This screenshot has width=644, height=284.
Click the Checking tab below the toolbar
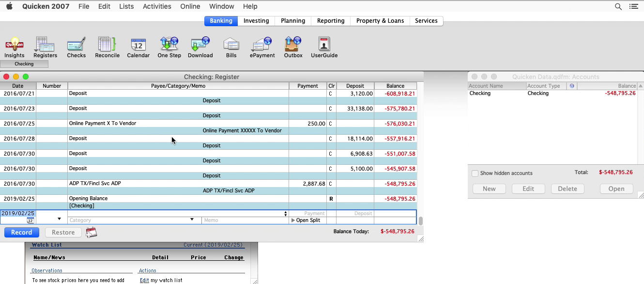click(x=24, y=64)
